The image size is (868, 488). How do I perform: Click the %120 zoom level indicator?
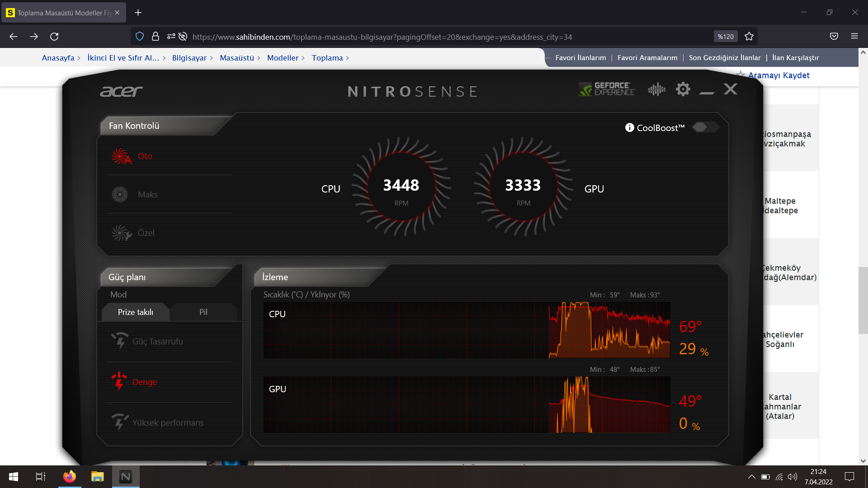click(x=726, y=37)
